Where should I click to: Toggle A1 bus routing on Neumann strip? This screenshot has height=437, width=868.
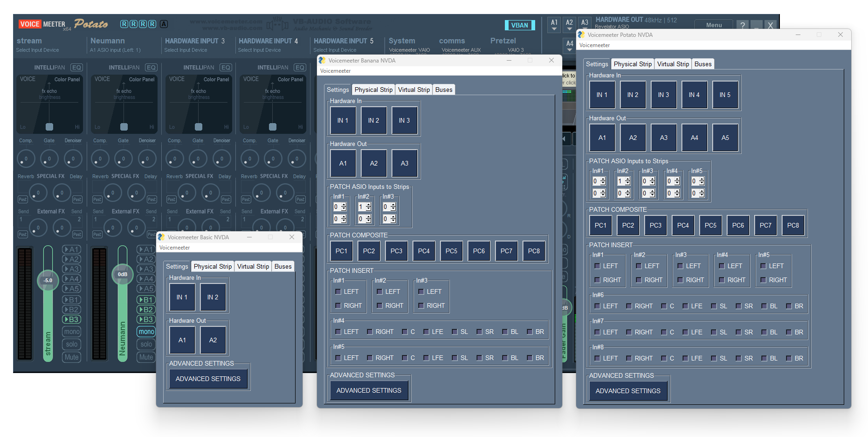click(146, 250)
